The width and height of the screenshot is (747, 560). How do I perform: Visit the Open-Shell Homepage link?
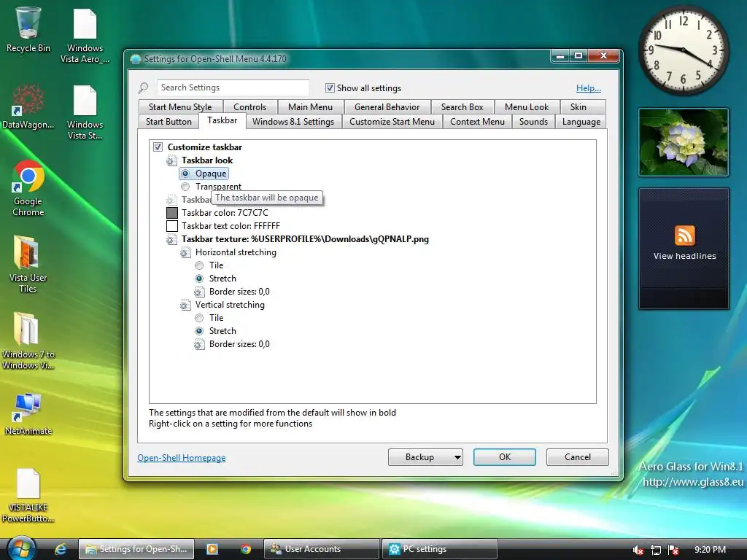[x=182, y=458]
